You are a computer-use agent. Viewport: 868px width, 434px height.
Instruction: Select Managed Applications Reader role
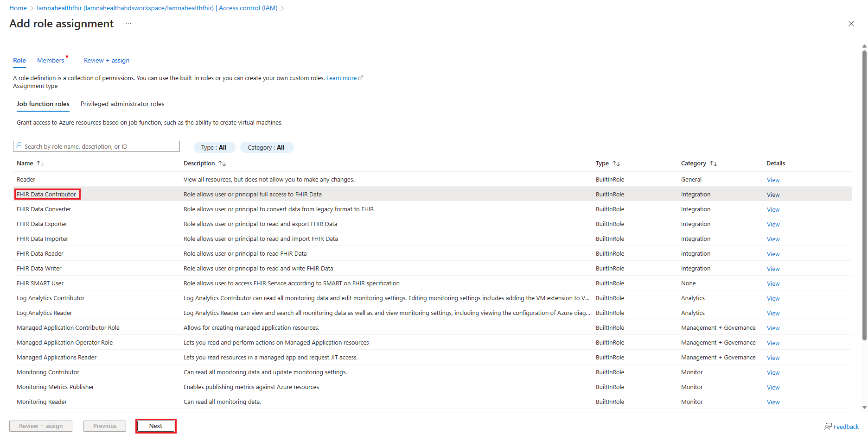pyautogui.click(x=432, y=357)
